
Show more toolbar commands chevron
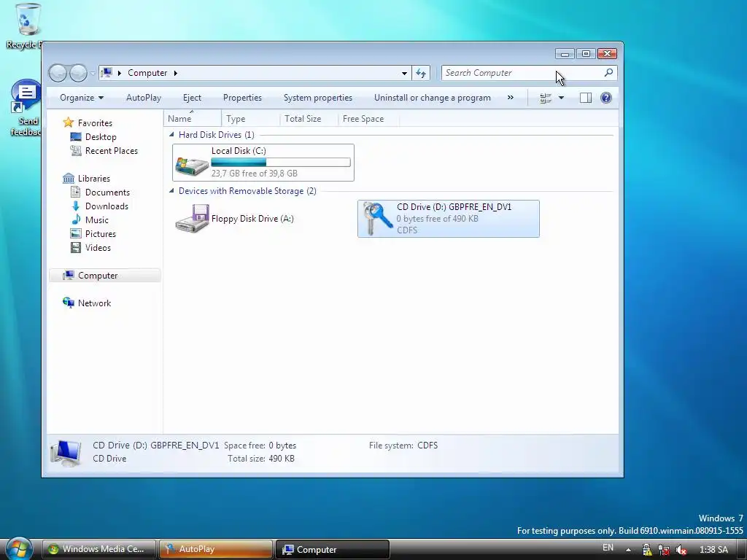click(x=510, y=97)
